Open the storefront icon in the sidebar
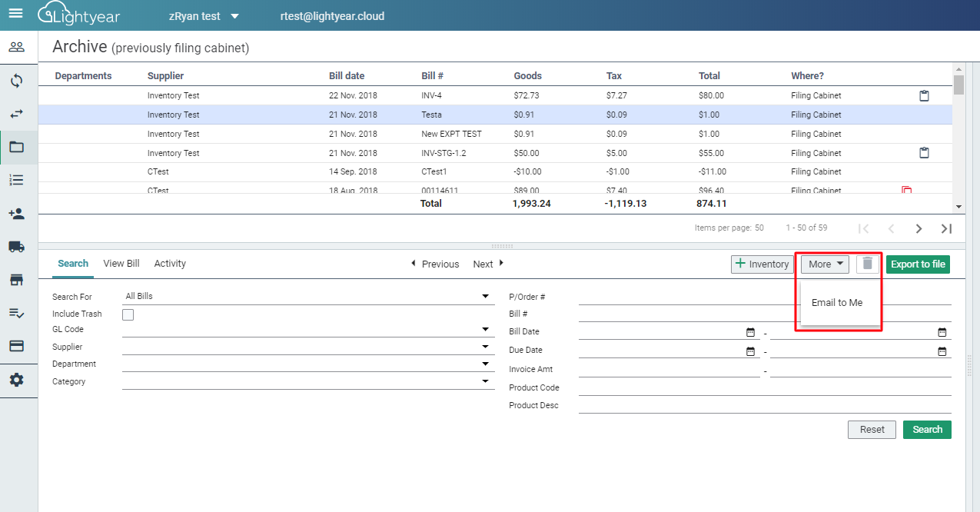Screen dimensions: 980x512 pyautogui.click(x=17, y=279)
